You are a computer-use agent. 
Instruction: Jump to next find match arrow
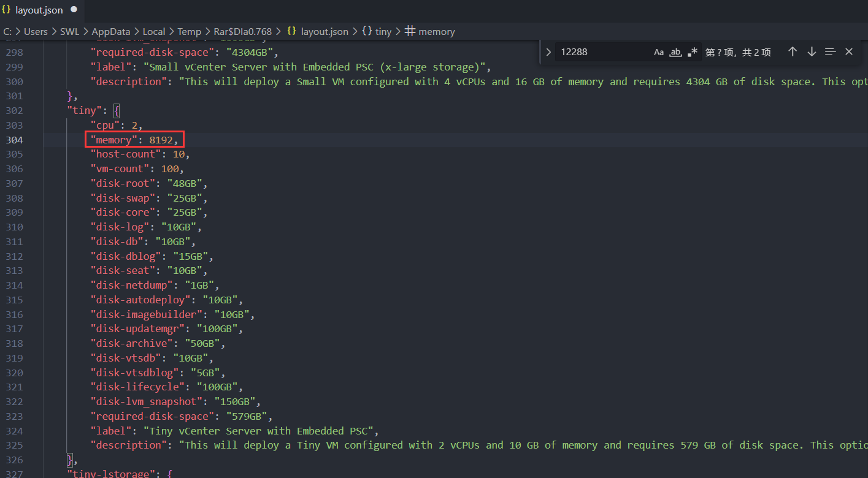(812, 52)
